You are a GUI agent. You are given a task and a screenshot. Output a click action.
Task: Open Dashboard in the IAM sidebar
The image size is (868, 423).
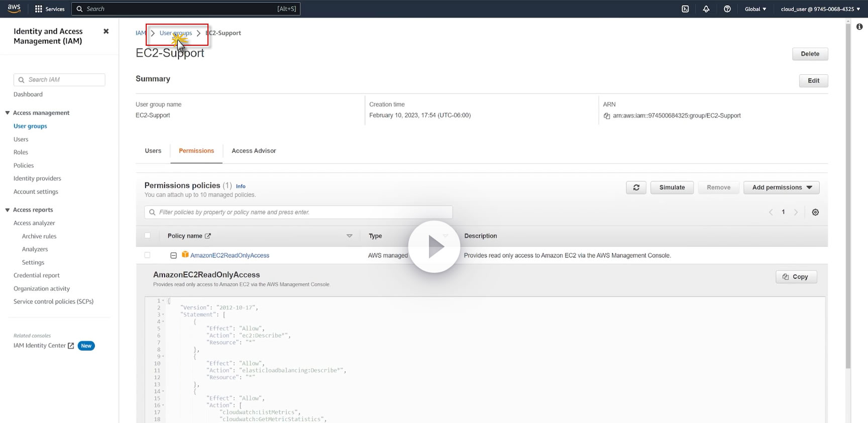[28, 94]
